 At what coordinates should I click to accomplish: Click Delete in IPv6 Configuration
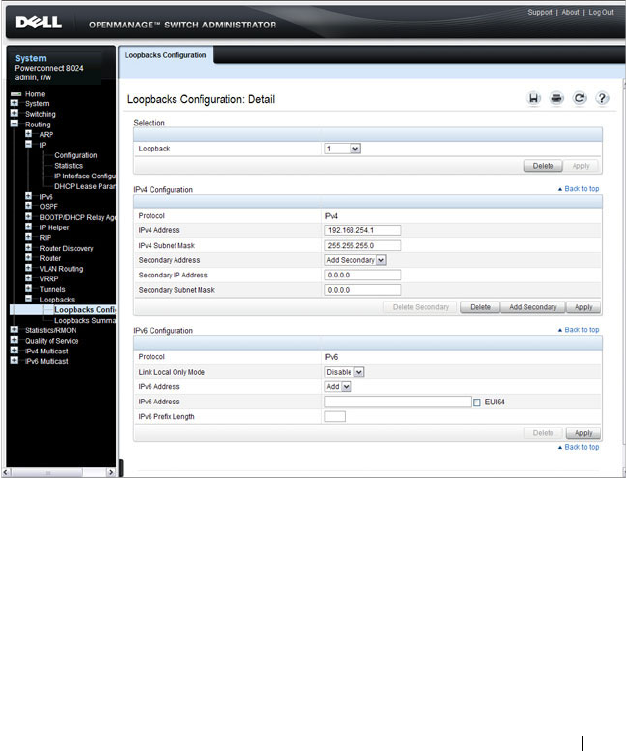click(543, 433)
